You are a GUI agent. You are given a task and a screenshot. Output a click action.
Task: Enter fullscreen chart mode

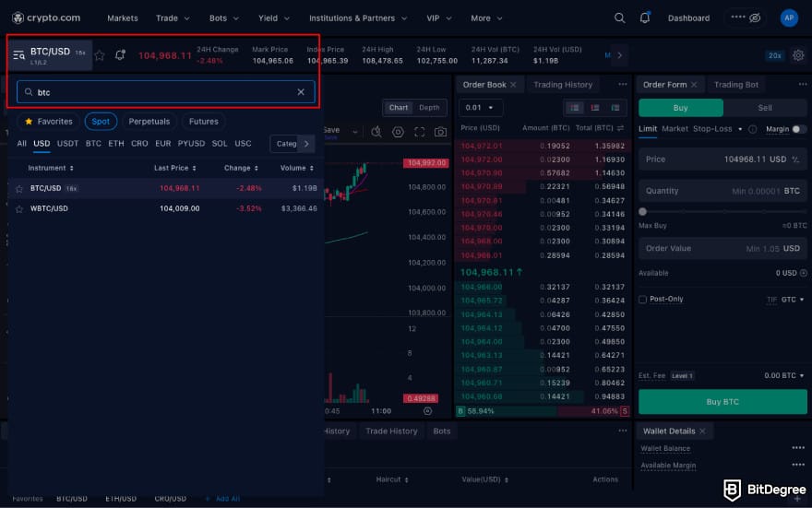420,132
